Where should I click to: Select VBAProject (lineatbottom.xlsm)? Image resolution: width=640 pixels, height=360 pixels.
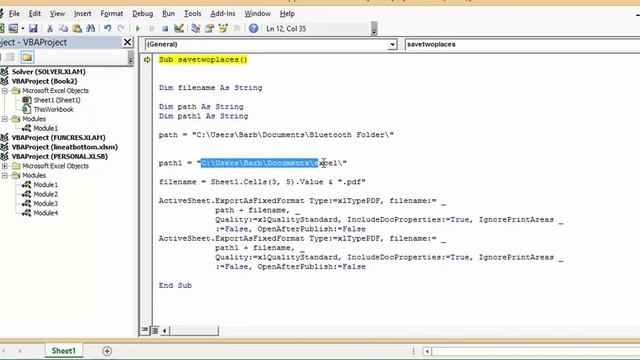point(64,147)
